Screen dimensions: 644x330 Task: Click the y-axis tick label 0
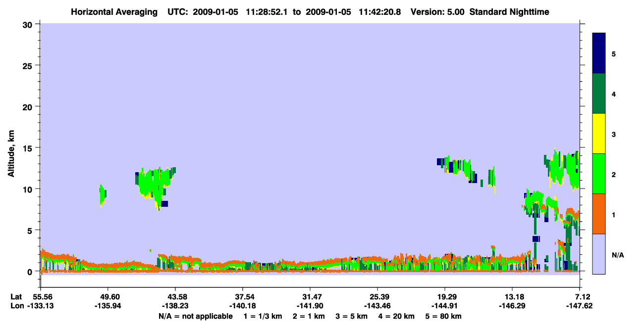[x=31, y=272]
